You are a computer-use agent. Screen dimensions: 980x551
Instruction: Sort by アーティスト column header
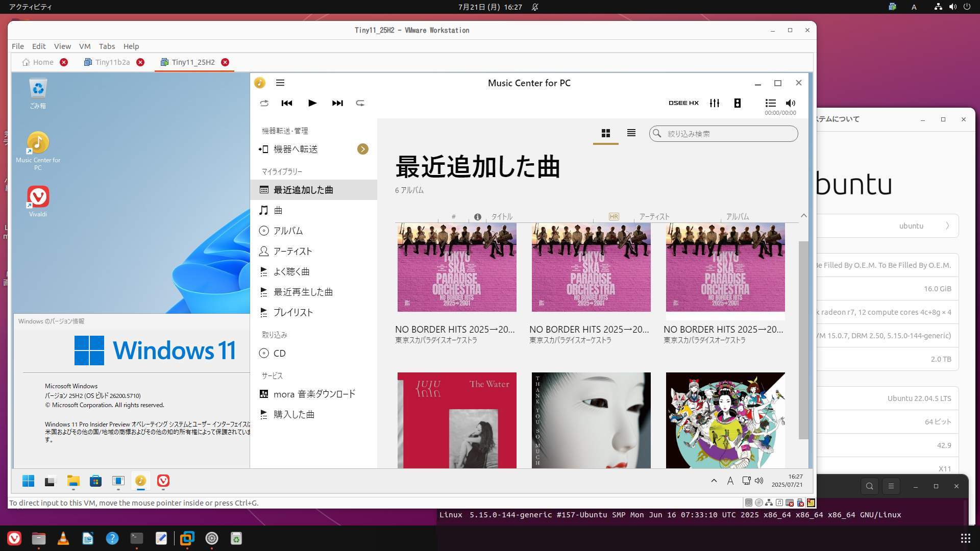(x=654, y=217)
